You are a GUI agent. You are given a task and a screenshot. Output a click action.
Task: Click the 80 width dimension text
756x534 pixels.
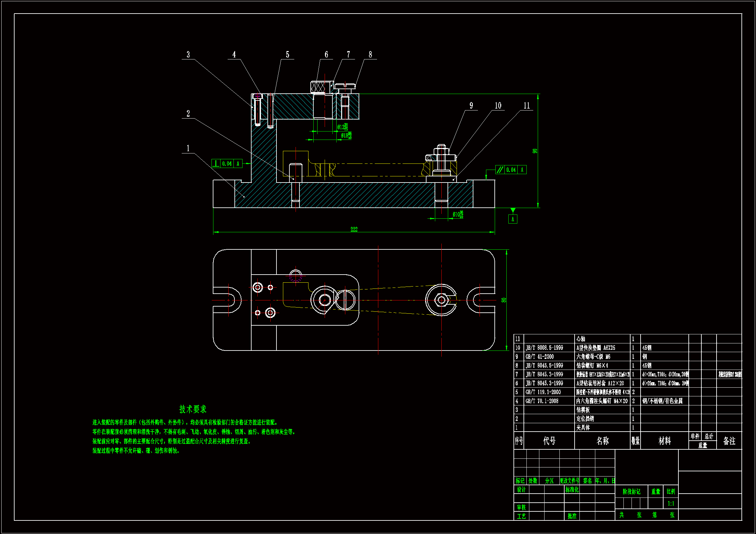[x=503, y=300]
